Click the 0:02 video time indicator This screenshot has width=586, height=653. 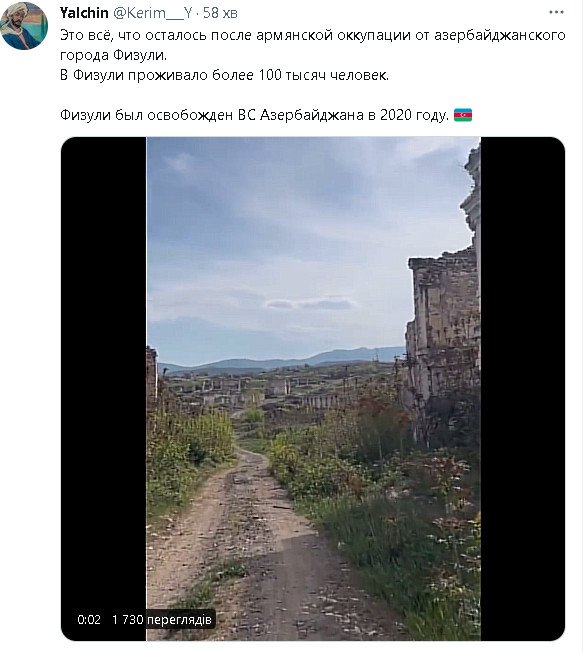pyautogui.click(x=89, y=620)
